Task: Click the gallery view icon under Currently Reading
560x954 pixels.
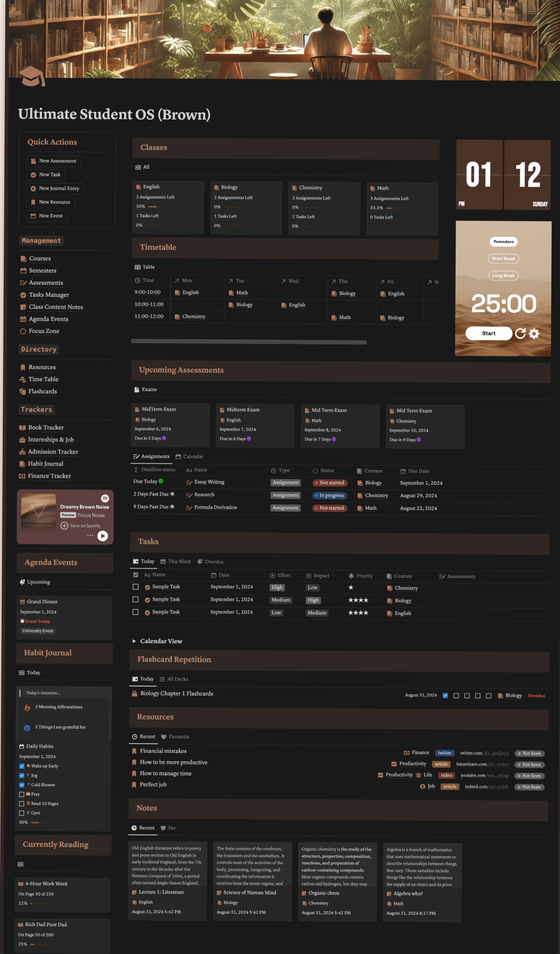Action: click(x=20, y=864)
